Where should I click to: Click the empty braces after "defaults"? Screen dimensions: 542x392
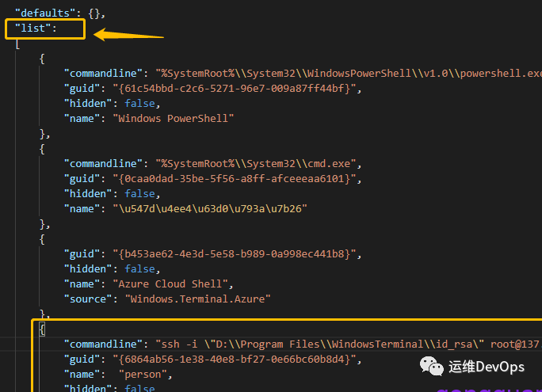click(94, 13)
